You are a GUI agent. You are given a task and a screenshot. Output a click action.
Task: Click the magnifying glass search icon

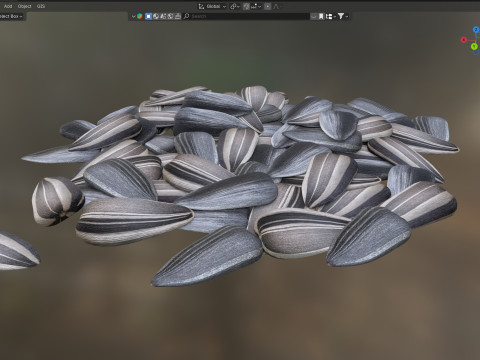click(186, 16)
